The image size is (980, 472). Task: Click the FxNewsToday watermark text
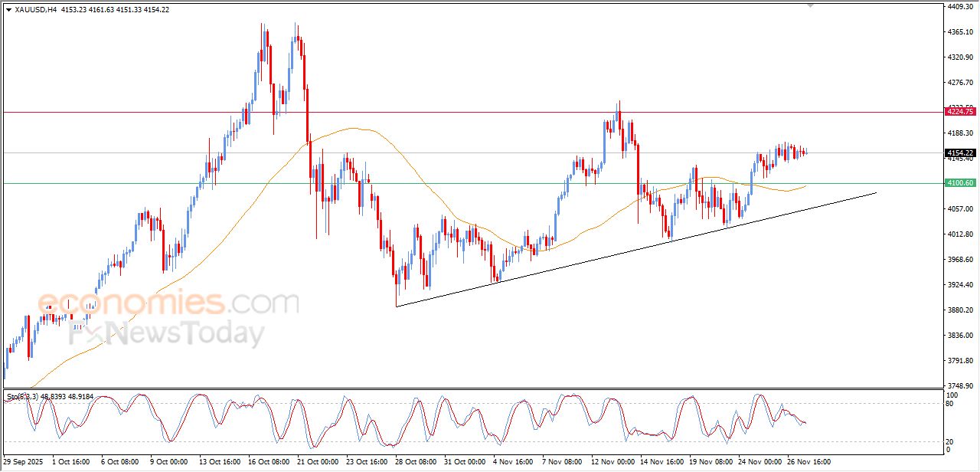click(x=167, y=334)
